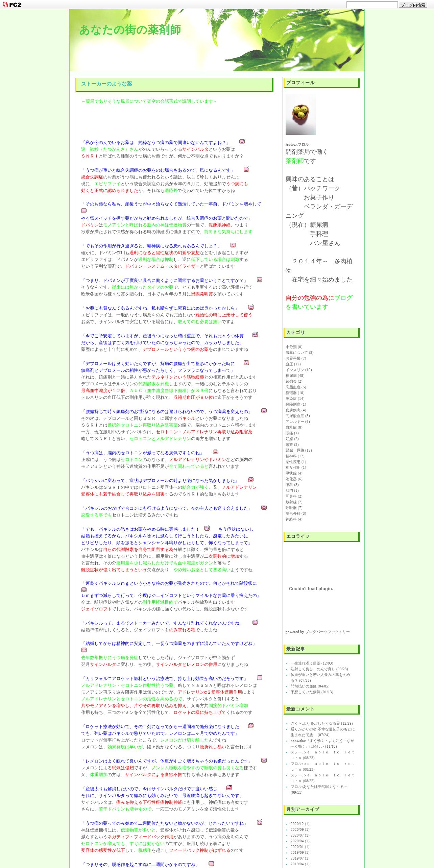Click emoji after すんなり別れてくれない line
434x868 pixels.
[255, 622]
